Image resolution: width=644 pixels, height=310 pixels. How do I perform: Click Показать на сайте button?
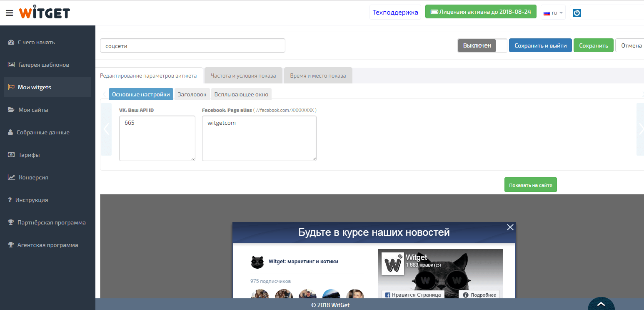coord(531,185)
